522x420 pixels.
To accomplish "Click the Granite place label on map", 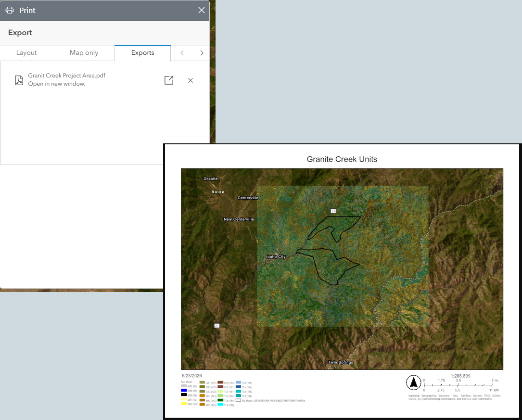I will (x=211, y=178).
